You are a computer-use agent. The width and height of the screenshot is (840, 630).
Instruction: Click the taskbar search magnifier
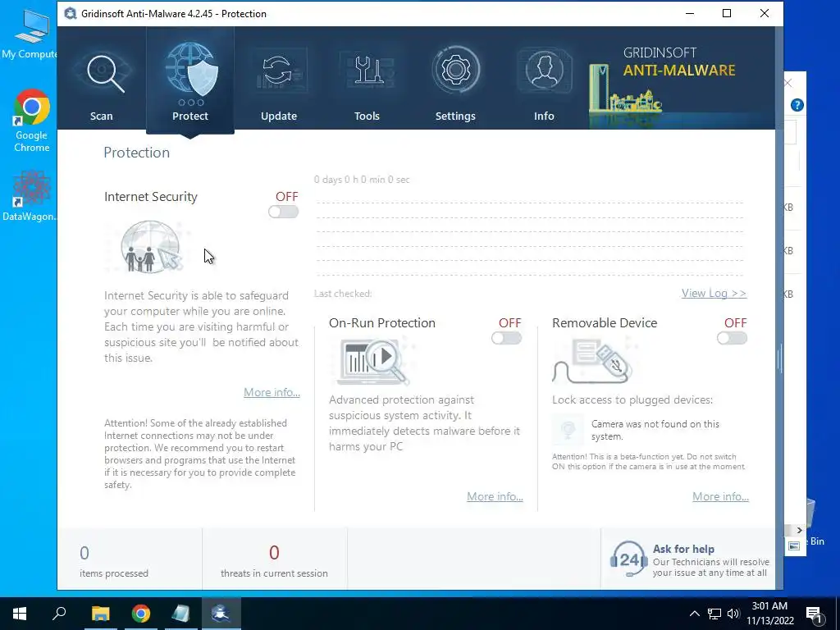[59, 614]
